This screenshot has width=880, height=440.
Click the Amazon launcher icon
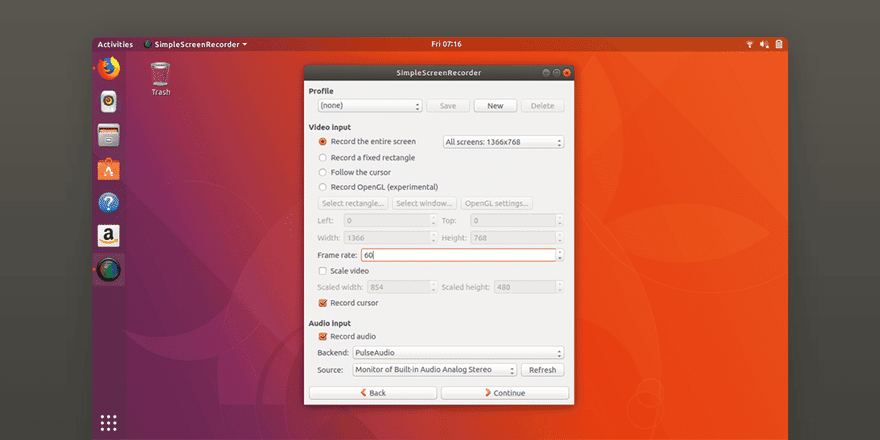tap(109, 236)
